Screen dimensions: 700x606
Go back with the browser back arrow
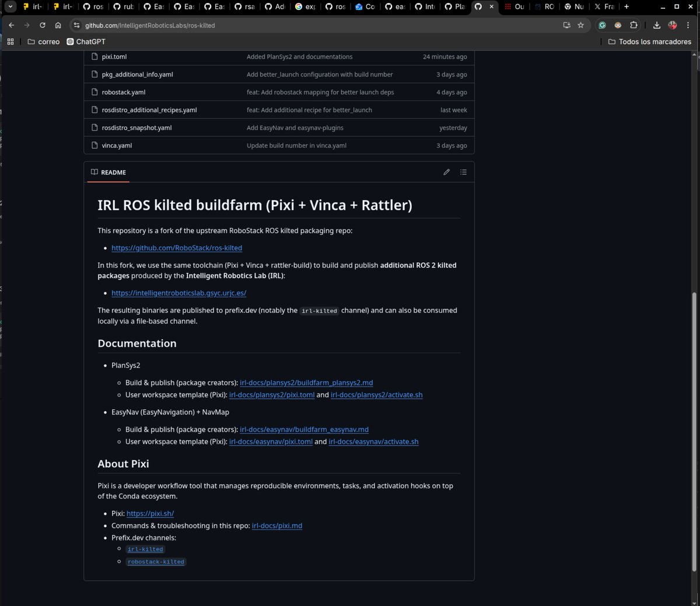12,25
